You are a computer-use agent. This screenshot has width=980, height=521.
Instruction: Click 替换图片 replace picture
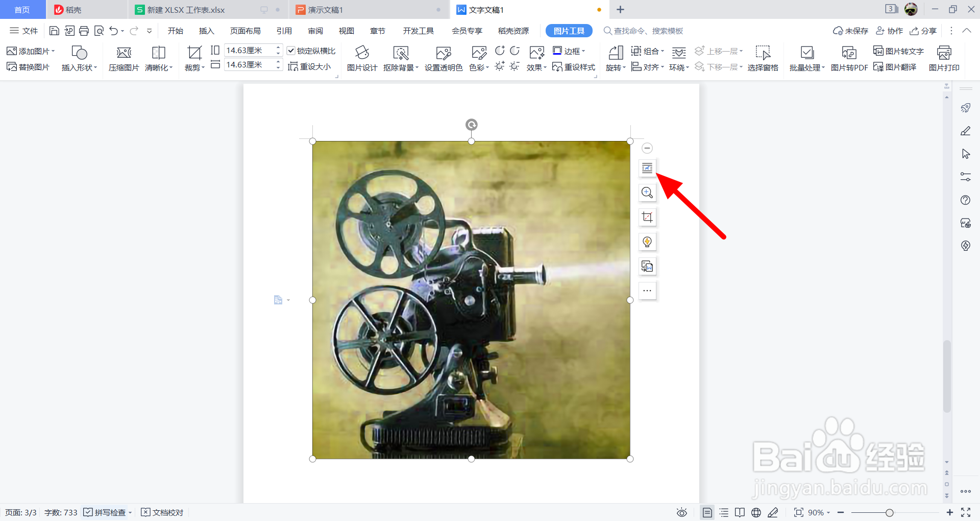28,67
